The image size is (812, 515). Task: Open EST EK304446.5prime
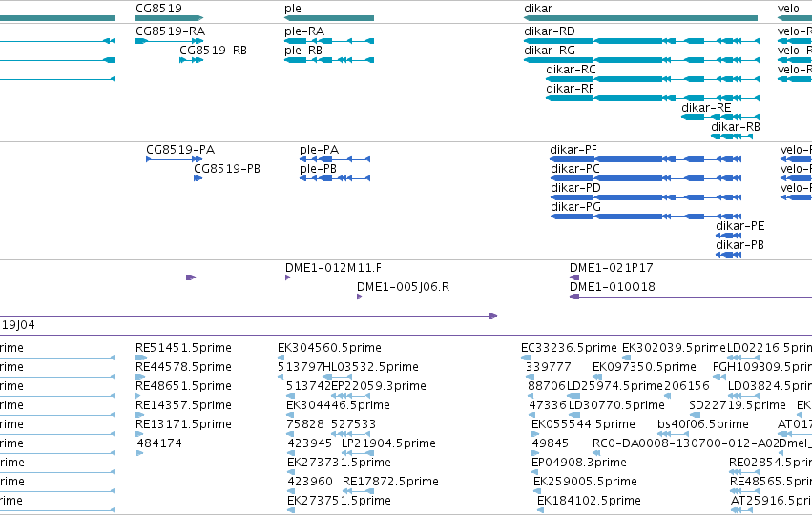click(x=338, y=405)
